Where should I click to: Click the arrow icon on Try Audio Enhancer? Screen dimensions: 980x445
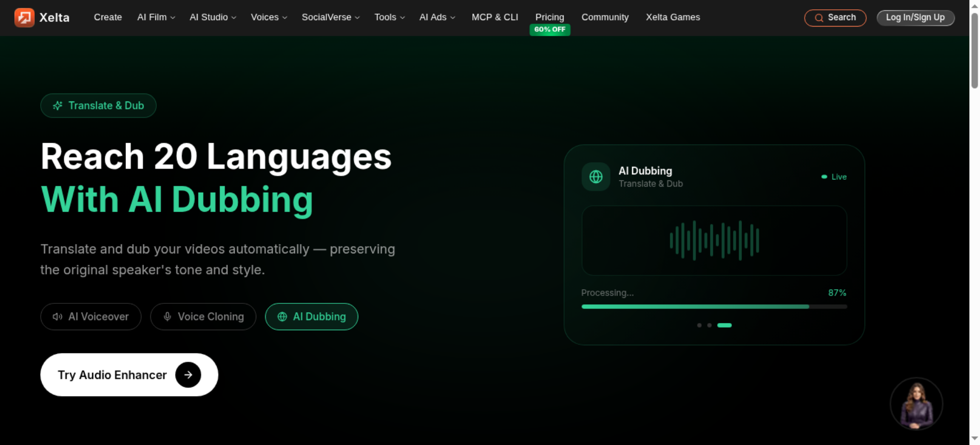(x=188, y=375)
